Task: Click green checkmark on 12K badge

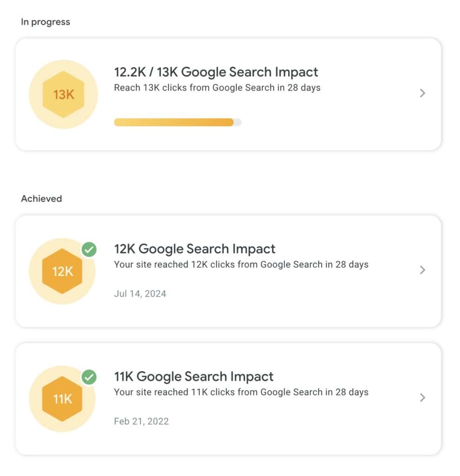Action: (x=89, y=250)
